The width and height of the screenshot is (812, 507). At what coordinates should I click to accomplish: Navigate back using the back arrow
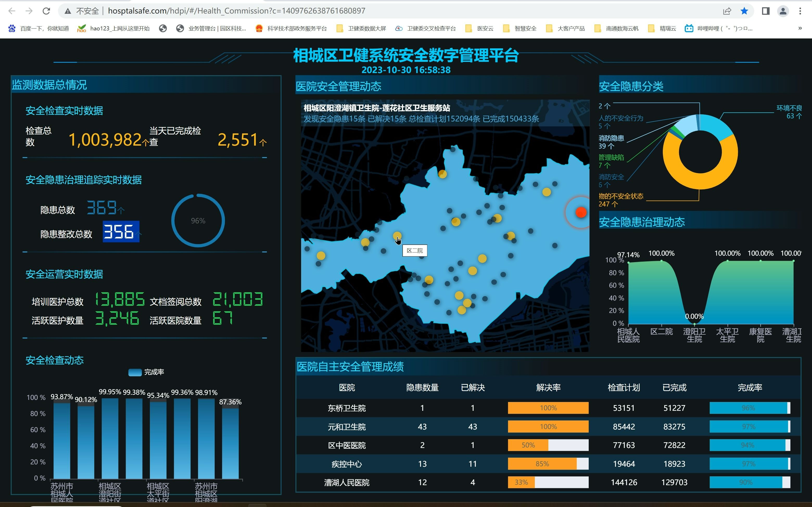pos(12,10)
